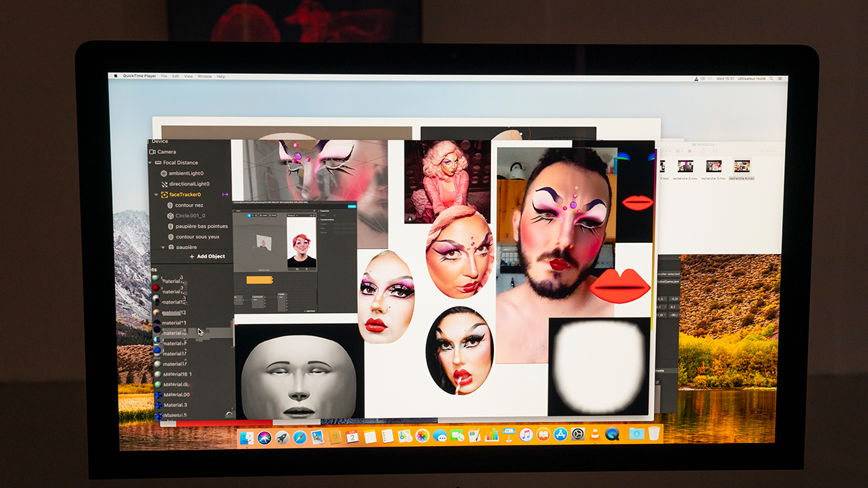The width and height of the screenshot is (868, 488).
Task: Open the Photos app in dock
Action: coord(422,436)
